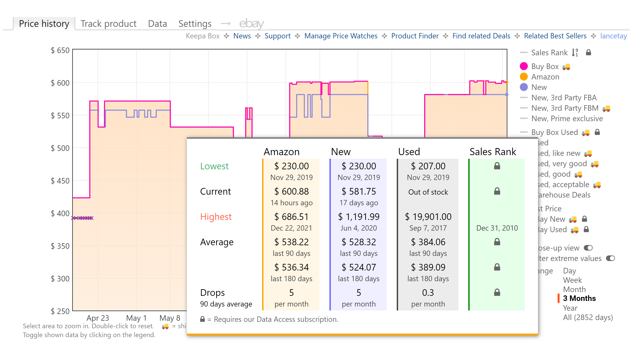Click the Sales Rank Current lock icon
Viewport: 644px width, 344px height.
pyautogui.click(x=497, y=191)
